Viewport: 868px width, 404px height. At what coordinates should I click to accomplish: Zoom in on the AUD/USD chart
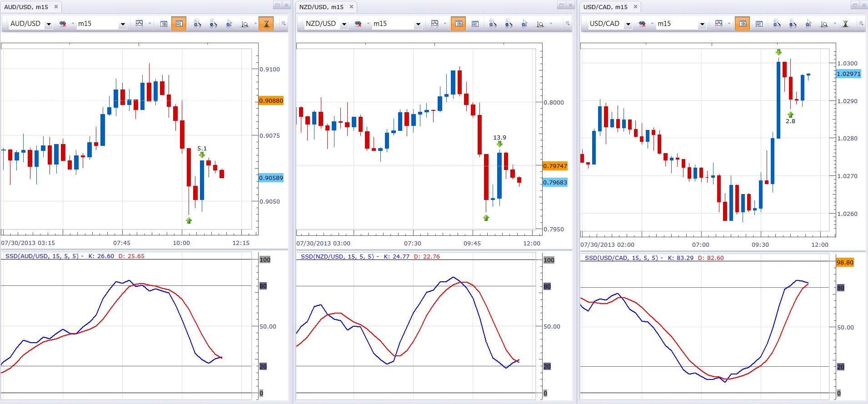tap(198, 24)
